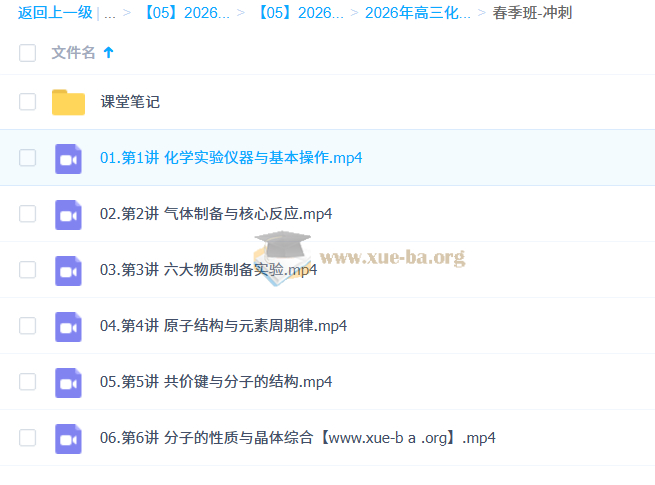Click the sort arrow next to 文件名
The height and width of the screenshot is (485, 655).
click(109, 52)
